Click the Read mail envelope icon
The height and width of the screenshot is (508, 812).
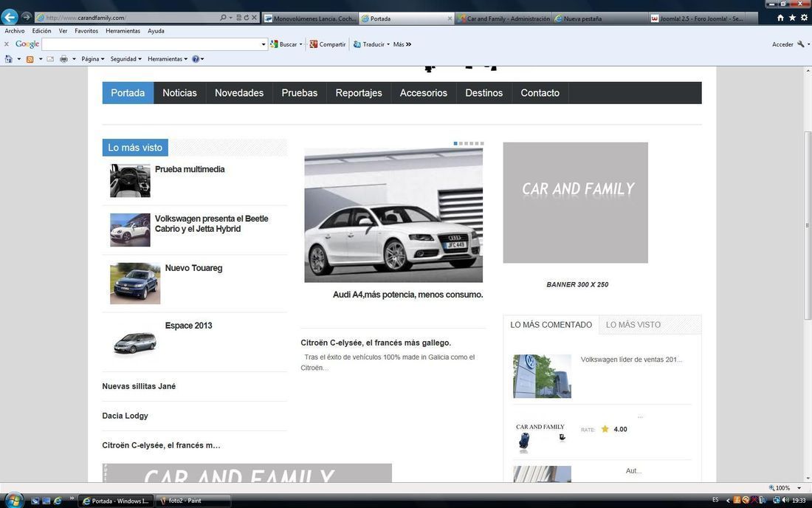[50, 59]
